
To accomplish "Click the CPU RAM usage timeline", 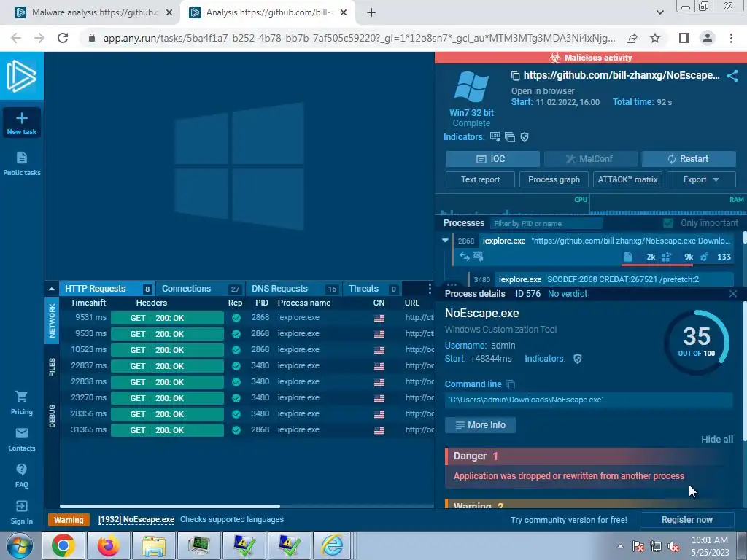I will [x=590, y=205].
